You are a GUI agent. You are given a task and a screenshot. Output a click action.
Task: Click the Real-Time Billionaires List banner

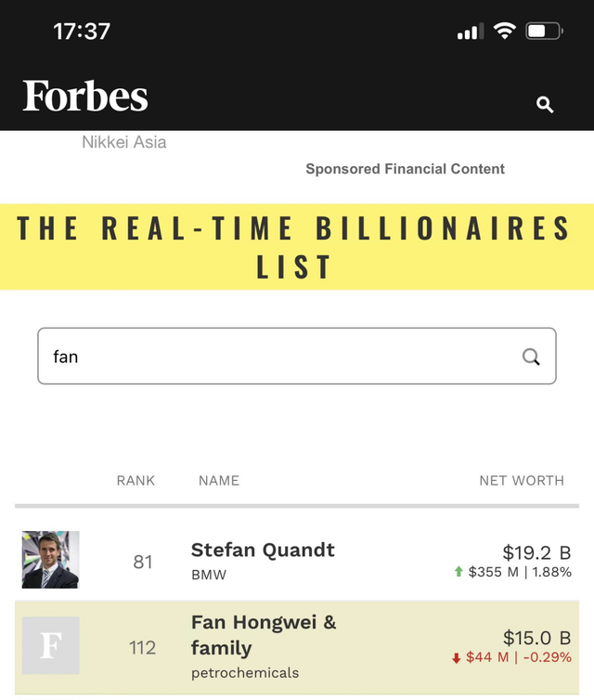pos(296,247)
